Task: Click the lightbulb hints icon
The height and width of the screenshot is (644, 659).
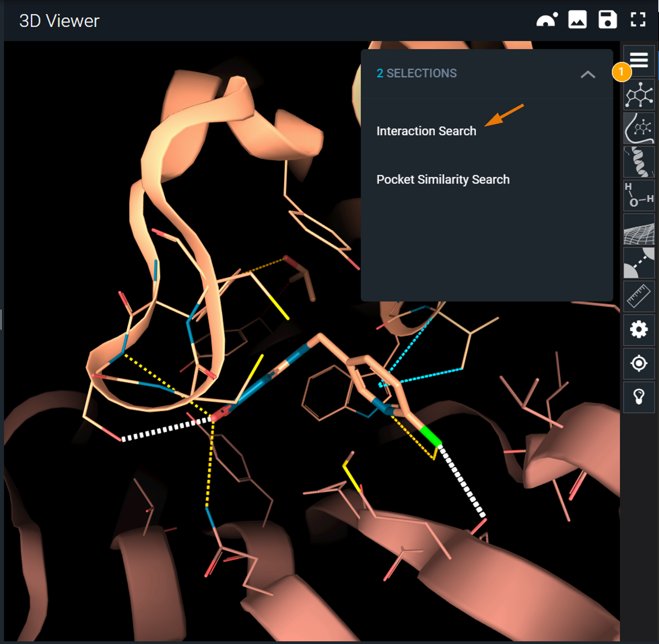Action: tap(639, 397)
